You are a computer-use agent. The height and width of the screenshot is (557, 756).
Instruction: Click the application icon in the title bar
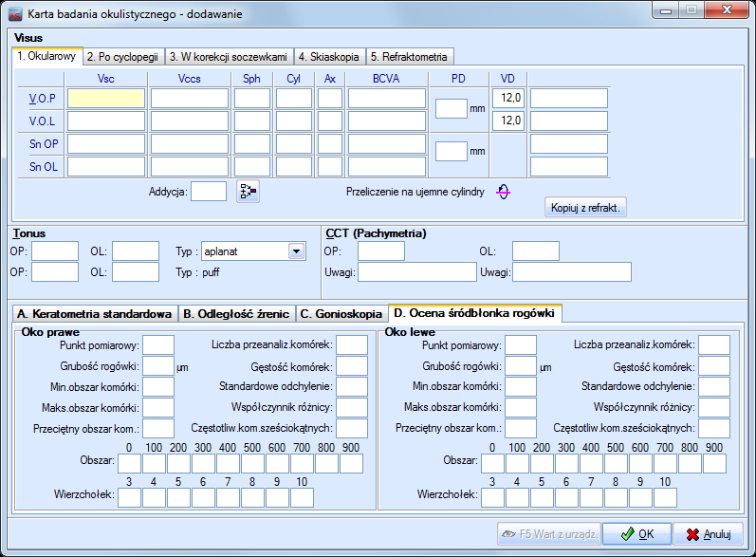pyautogui.click(x=15, y=14)
